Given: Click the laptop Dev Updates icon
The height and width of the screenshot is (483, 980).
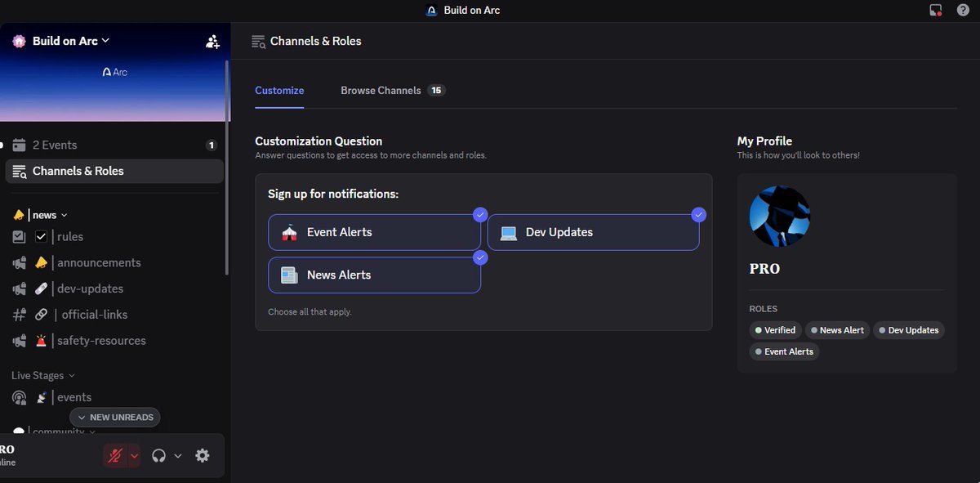Looking at the screenshot, I should pyautogui.click(x=509, y=232).
